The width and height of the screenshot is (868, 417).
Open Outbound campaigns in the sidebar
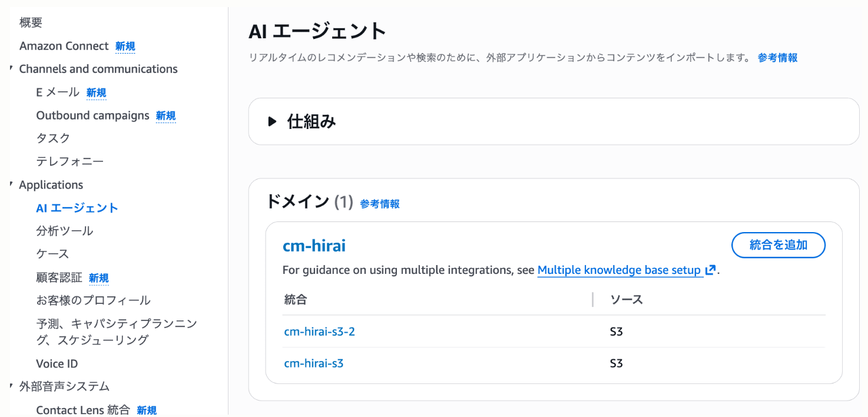point(92,115)
